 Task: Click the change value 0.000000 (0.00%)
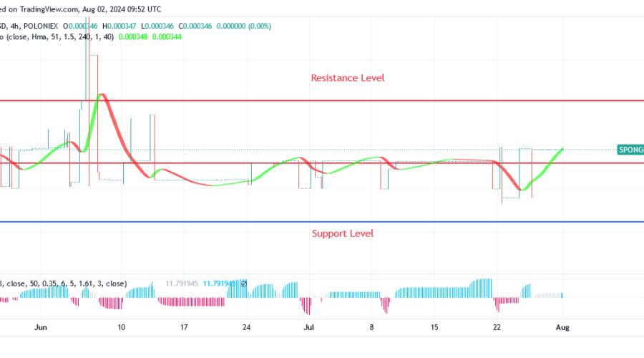(244, 26)
